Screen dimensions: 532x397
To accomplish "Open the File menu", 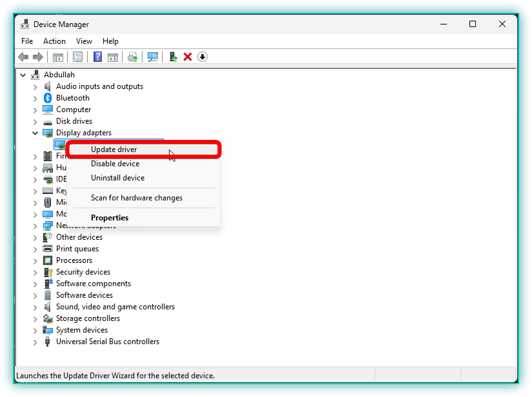I will (x=27, y=41).
